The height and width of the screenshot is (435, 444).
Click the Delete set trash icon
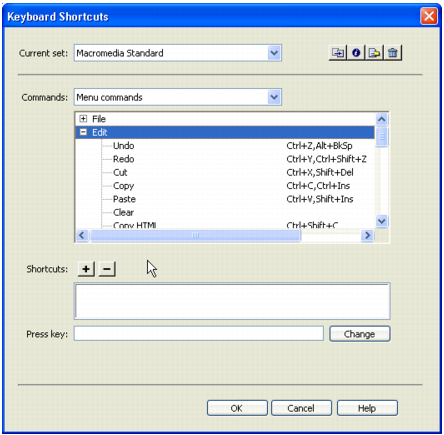click(393, 53)
